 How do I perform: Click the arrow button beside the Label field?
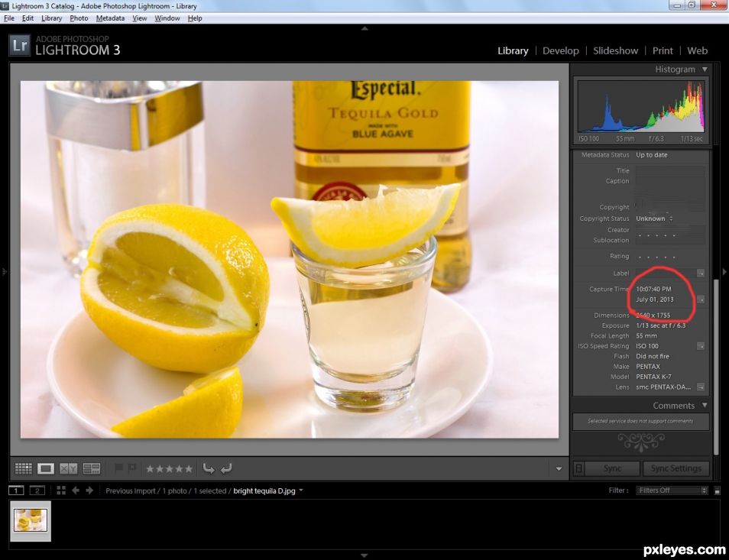coord(701,274)
